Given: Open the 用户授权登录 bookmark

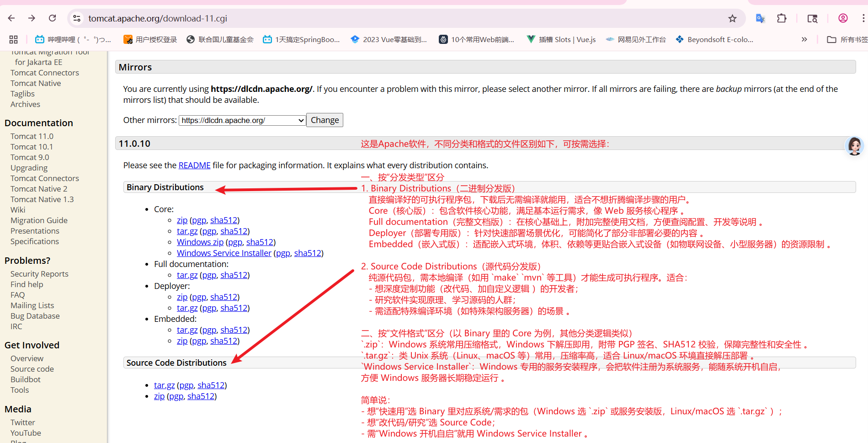Looking at the screenshot, I should click(150, 39).
